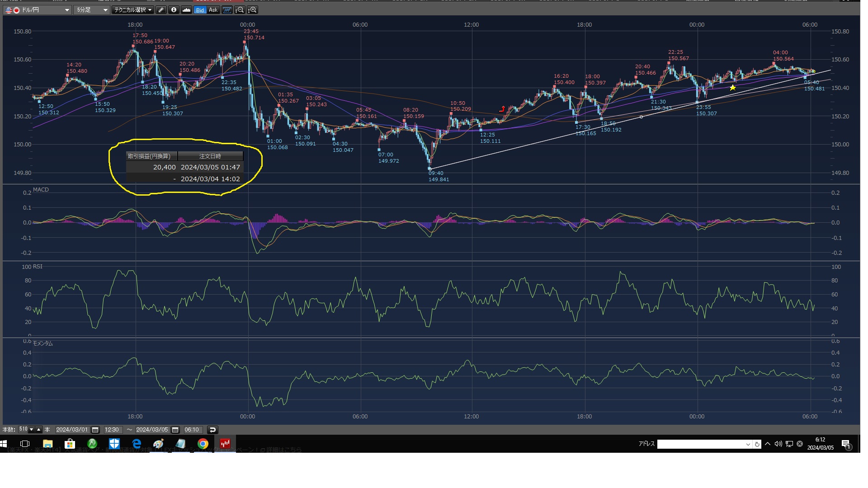Image resolution: width=868 pixels, height=488 pixels.
Task: Switch to area chart style icon
Action: pyautogui.click(x=186, y=10)
